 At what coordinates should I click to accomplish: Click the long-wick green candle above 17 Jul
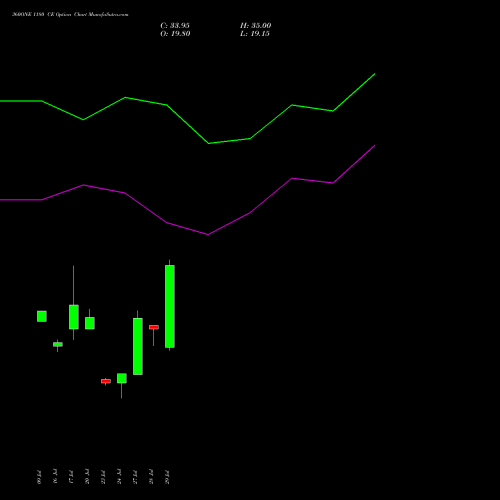pyautogui.click(x=74, y=317)
